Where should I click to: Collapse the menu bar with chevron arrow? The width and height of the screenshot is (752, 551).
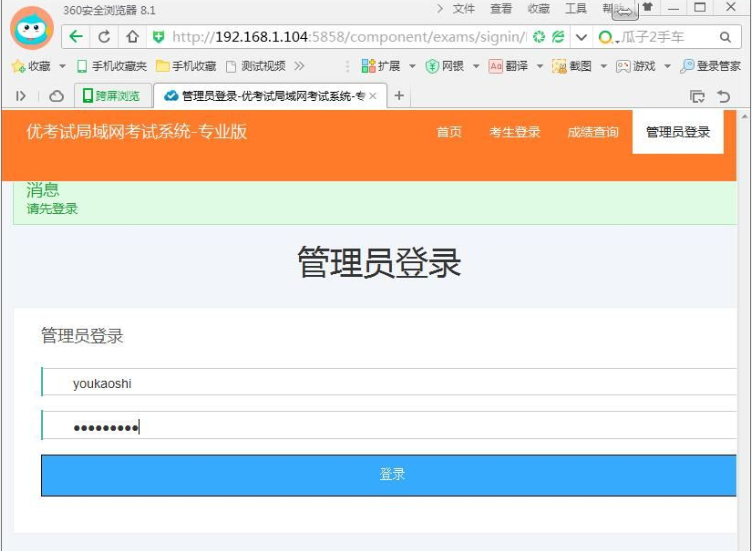[440, 9]
